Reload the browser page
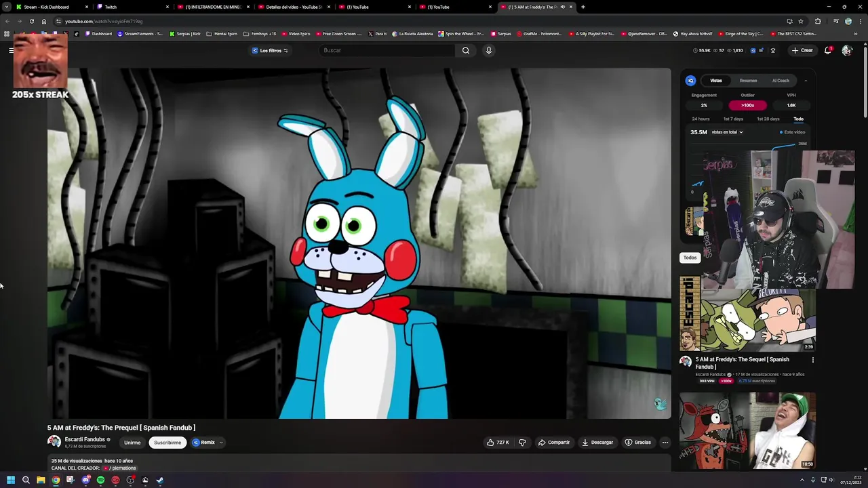 pos(31,21)
